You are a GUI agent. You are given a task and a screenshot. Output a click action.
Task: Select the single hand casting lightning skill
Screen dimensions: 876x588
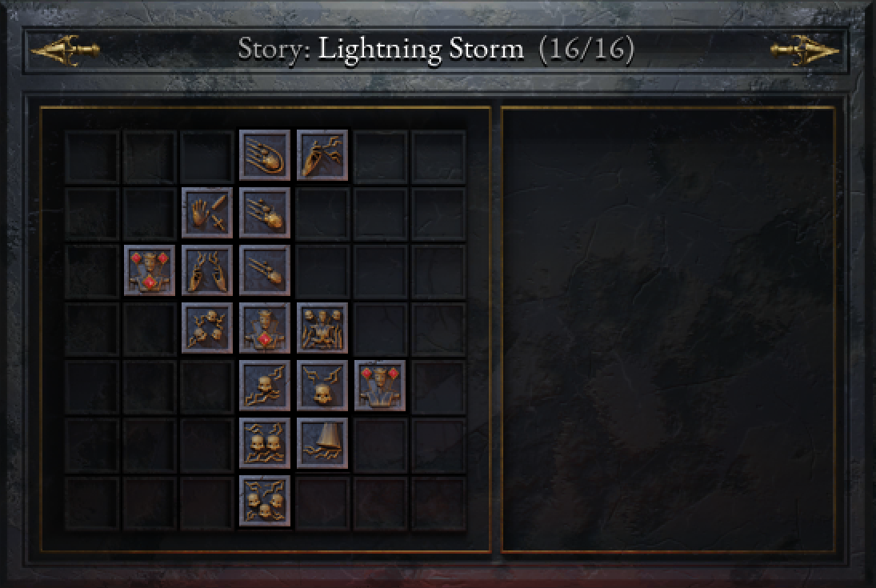322,155
